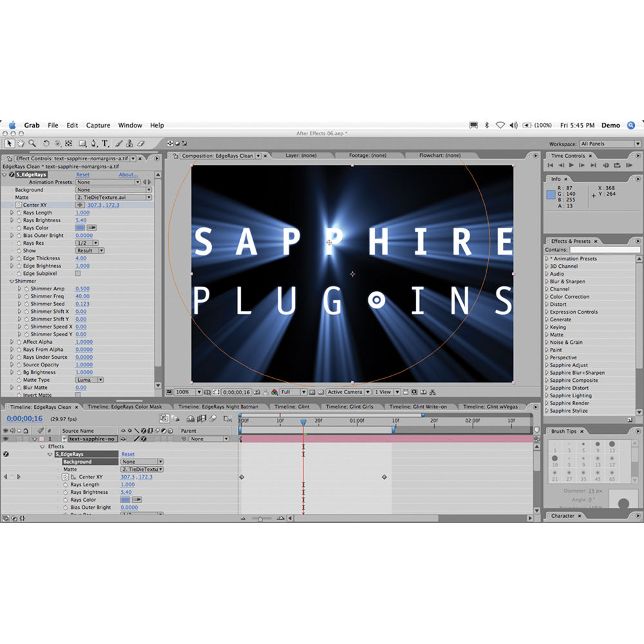Expand the Sapphire Lighting effects category
The image size is (644, 644).
pos(547,395)
